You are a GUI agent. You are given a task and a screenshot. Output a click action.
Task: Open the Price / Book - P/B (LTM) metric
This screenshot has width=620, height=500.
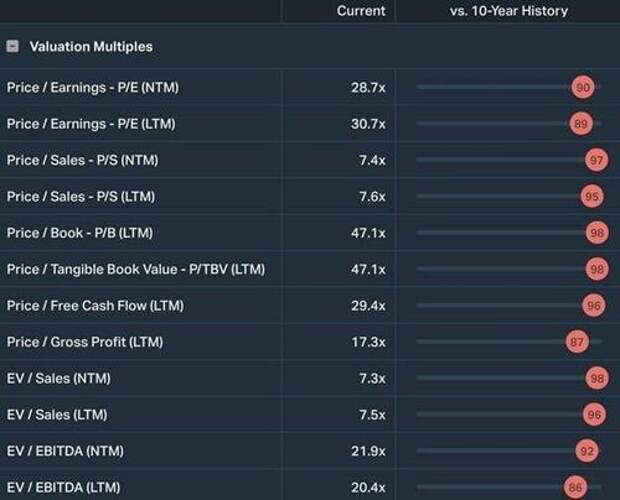point(80,233)
